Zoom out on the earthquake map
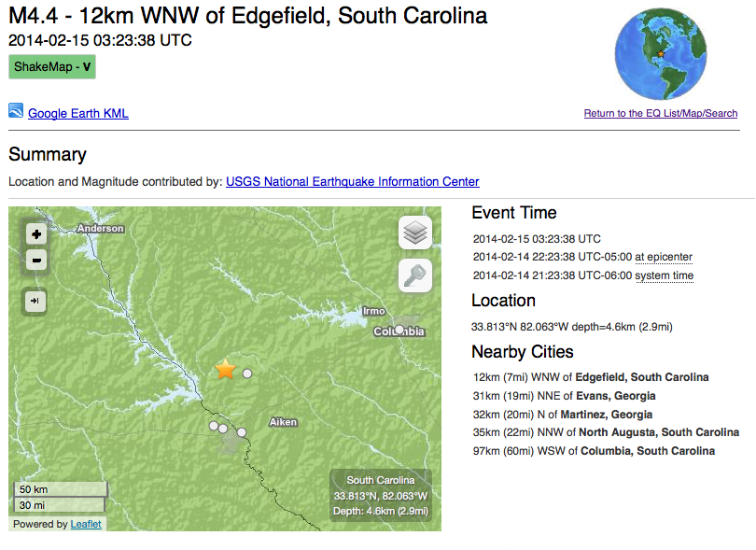The height and width of the screenshot is (550, 756). coord(36,261)
